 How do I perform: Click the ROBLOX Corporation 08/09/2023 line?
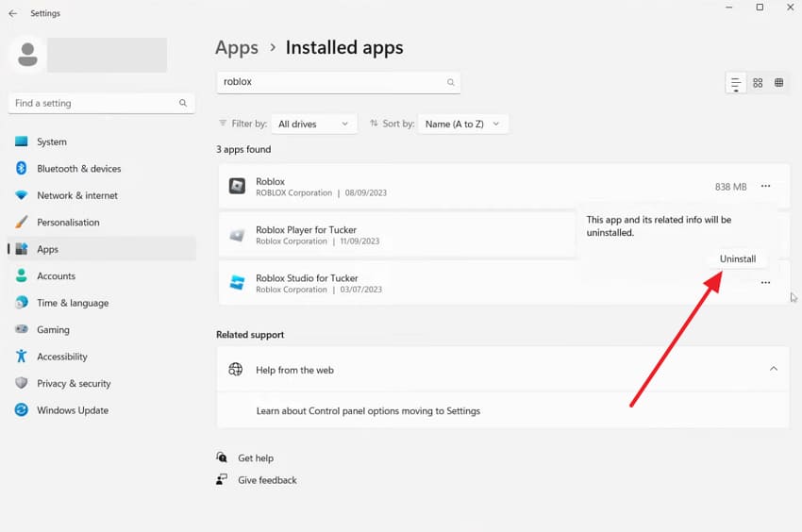tap(321, 192)
